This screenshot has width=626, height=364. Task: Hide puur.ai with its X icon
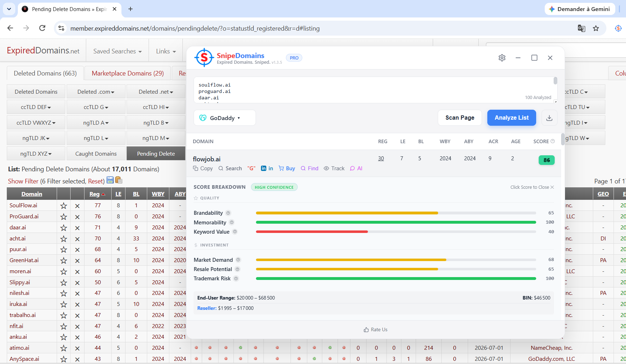[x=77, y=250]
